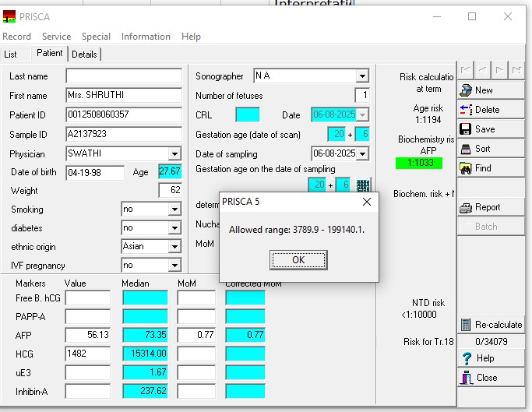Click OK in PRISCA 5 dialog
The image size is (532, 412).
coord(298,259)
